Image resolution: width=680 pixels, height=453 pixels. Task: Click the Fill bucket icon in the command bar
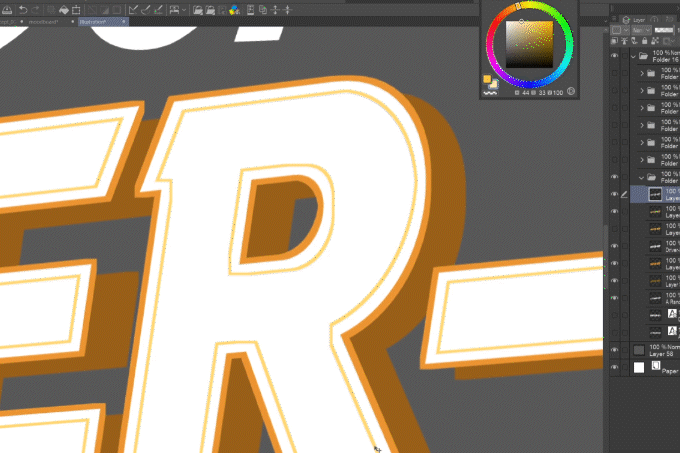coord(63,9)
